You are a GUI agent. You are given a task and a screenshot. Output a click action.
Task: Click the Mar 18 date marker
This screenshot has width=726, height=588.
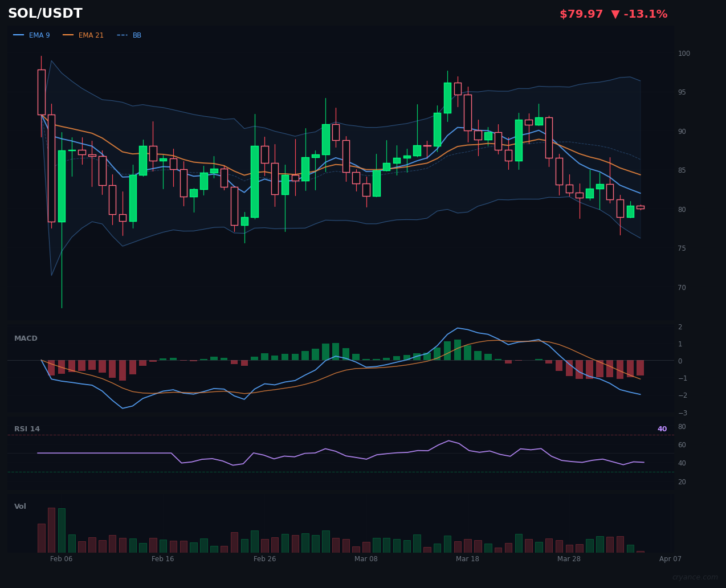467,559
